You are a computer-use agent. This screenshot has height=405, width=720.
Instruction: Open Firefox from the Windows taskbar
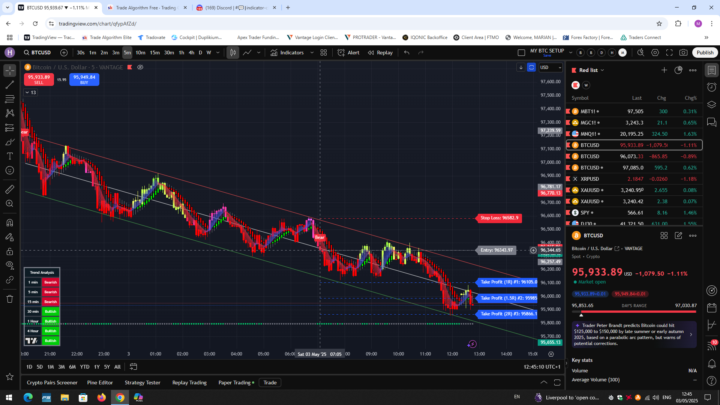pos(101,397)
